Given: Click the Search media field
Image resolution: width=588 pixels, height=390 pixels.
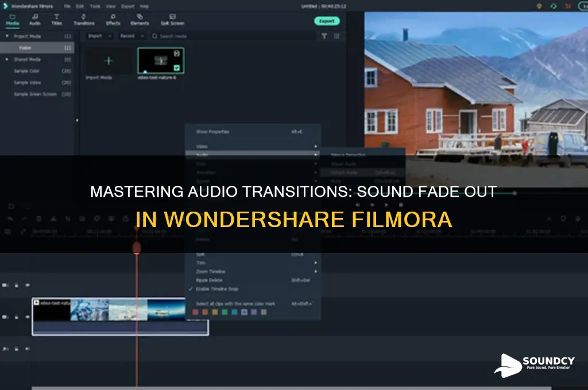Looking at the screenshot, I should 233,36.
